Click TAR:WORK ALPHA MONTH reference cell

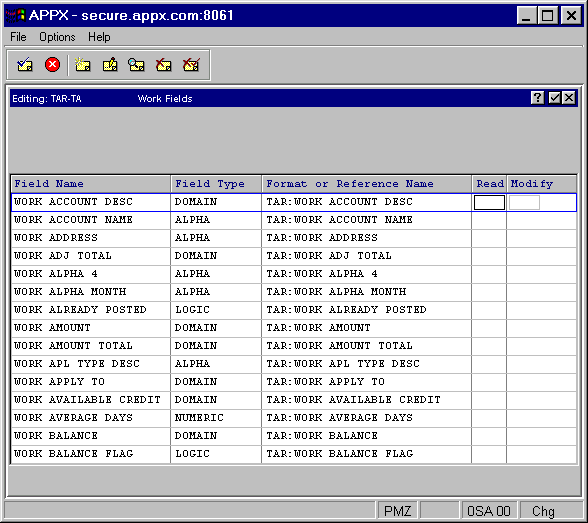pos(366,292)
